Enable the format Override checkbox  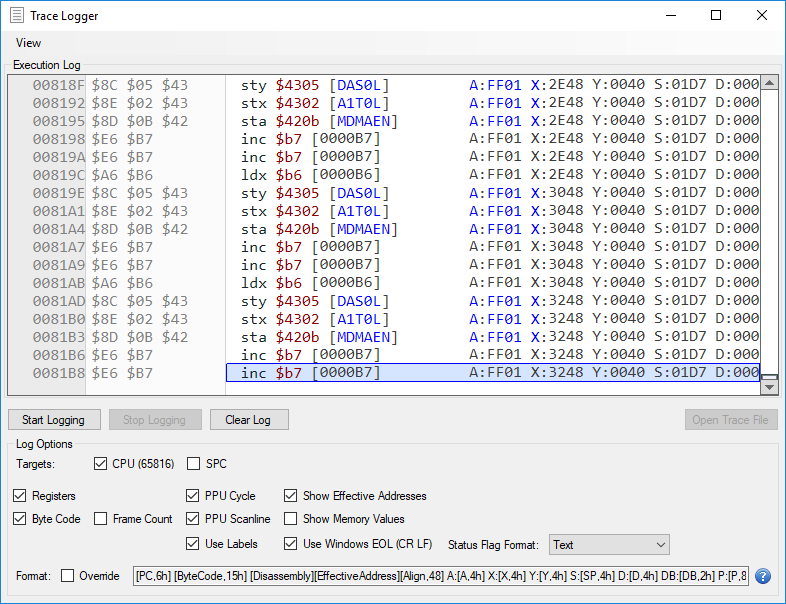pyautogui.click(x=67, y=576)
